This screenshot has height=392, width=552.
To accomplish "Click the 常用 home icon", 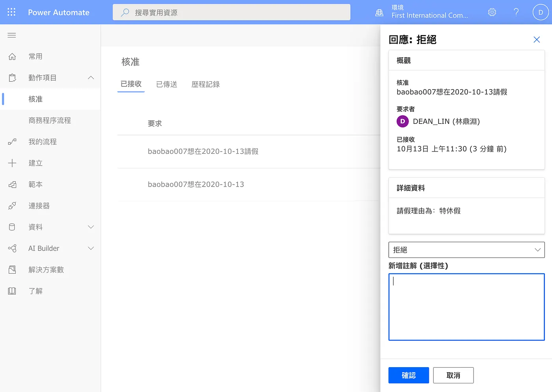I will (12, 56).
